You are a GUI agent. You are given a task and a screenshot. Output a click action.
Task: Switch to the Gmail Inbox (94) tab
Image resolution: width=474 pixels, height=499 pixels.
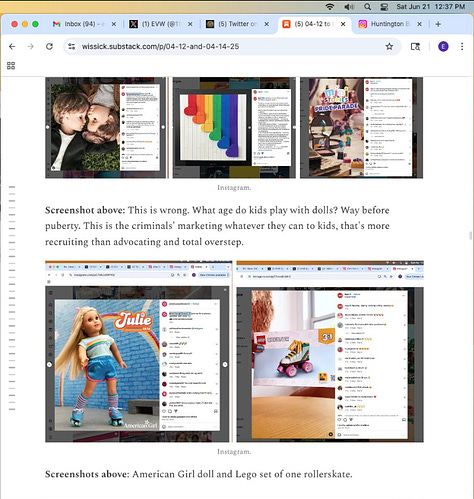tap(85, 24)
